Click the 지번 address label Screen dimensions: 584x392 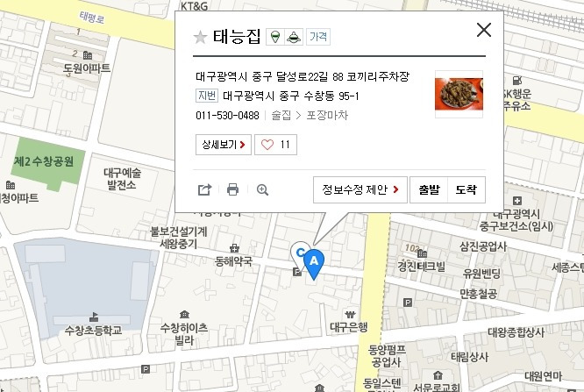[x=207, y=96]
